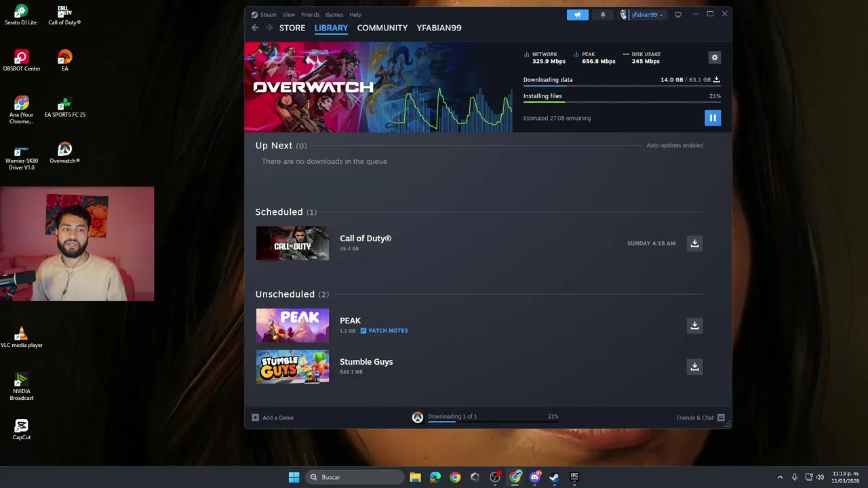The image size is (868, 488).
Task: Click bottom status bar download progress bar
Action: pos(493,422)
